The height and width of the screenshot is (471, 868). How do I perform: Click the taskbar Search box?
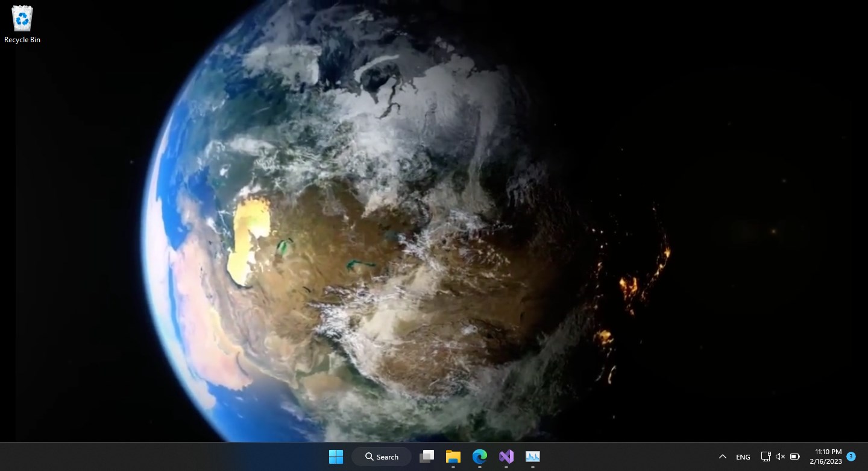coord(382,457)
